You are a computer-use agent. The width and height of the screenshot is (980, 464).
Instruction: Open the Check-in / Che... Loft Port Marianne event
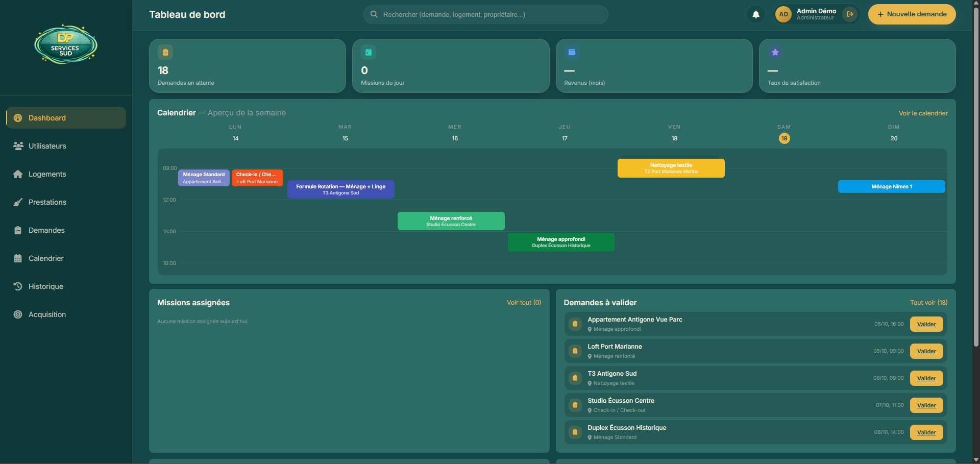pos(257,178)
